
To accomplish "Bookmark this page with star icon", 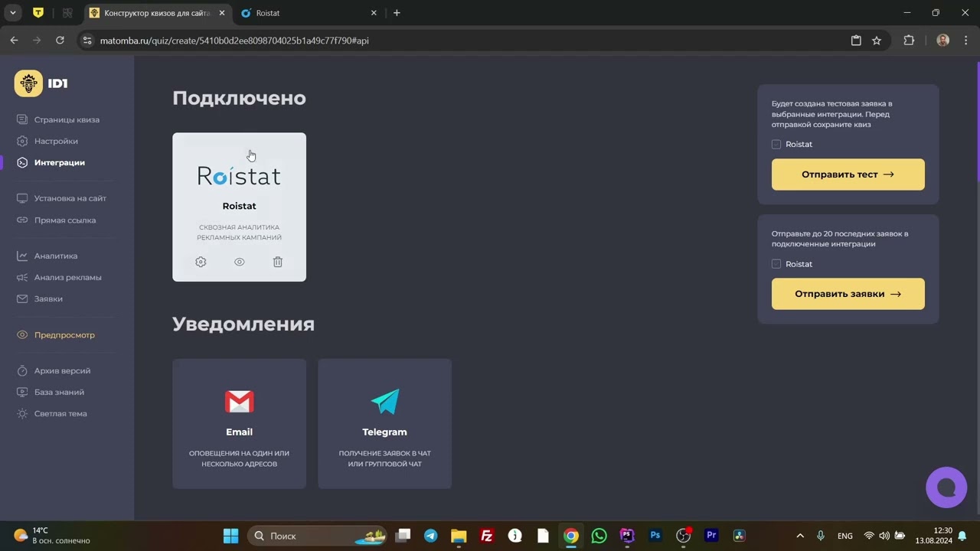I will (877, 41).
